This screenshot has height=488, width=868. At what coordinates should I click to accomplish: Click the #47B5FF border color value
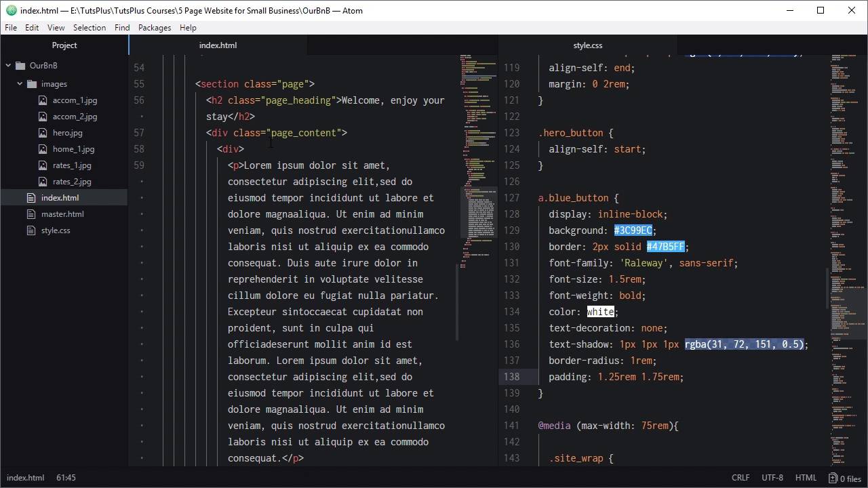pos(665,247)
